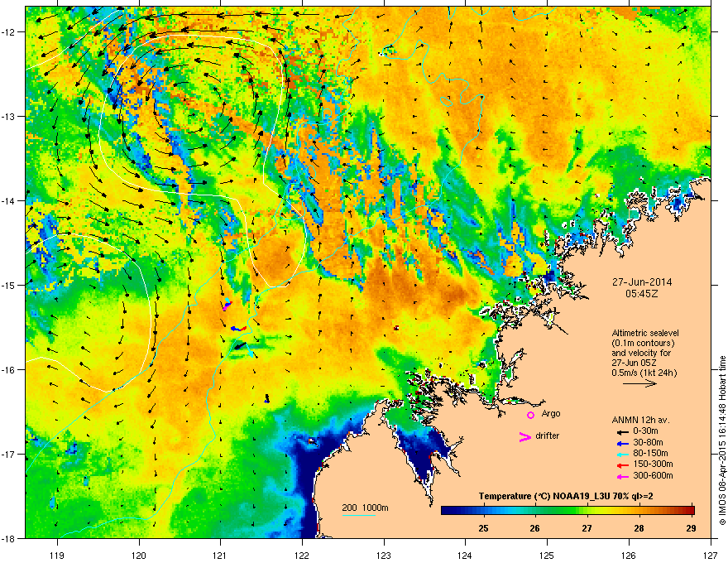Click the 'drifter' legend label
This screenshot has width=728, height=563.
pyautogui.click(x=548, y=435)
